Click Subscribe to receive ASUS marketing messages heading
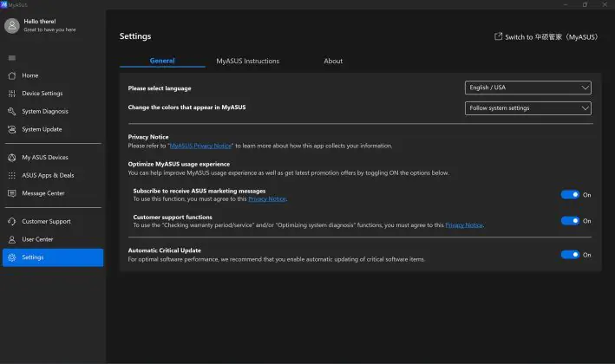 200,192
